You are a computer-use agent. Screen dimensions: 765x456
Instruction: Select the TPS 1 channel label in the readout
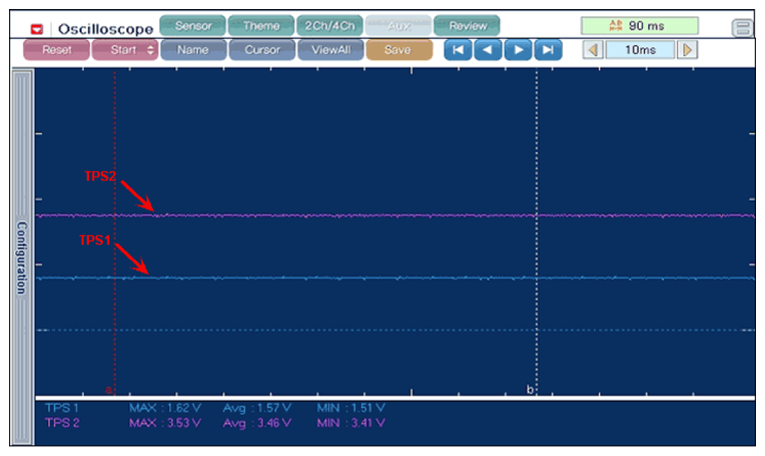pyautogui.click(x=62, y=408)
